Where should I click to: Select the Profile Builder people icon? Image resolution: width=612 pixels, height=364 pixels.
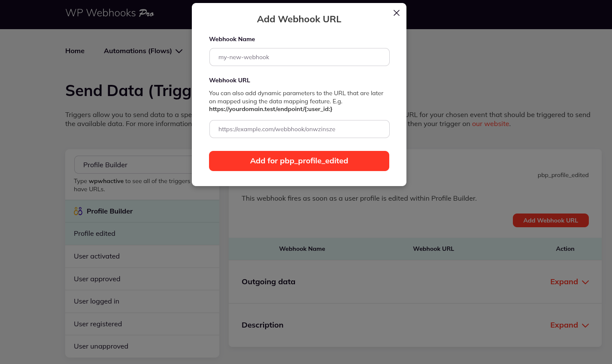78,211
